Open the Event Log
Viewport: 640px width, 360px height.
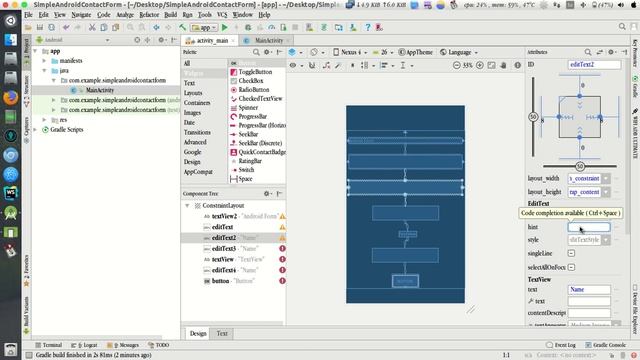click(561, 345)
